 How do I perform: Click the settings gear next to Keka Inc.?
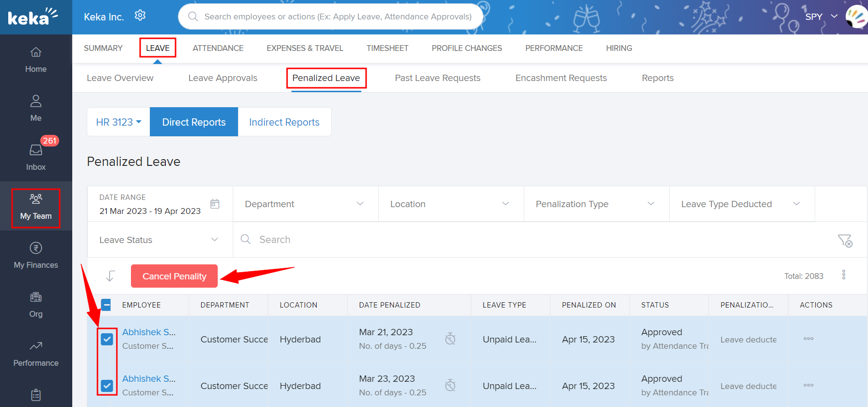tap(140, 16)
